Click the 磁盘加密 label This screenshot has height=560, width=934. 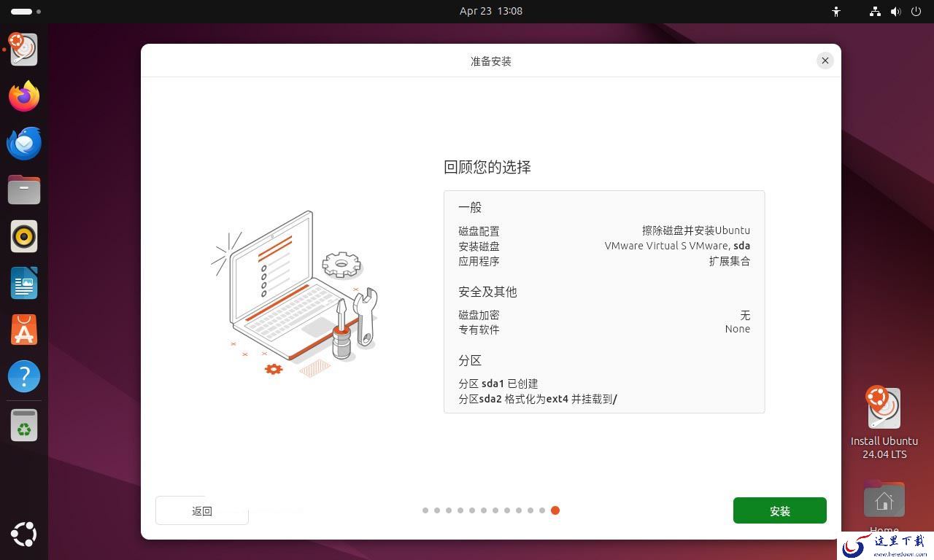[479, 315]
